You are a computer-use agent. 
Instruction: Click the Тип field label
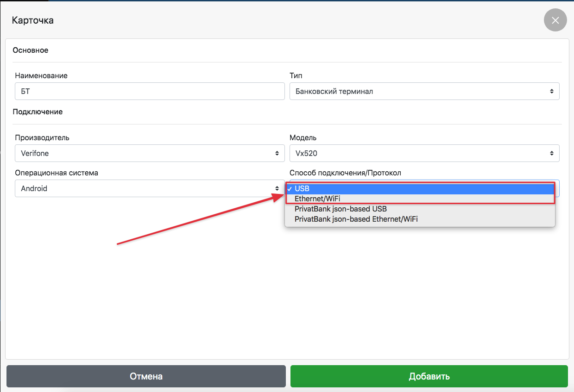(296, 75)
